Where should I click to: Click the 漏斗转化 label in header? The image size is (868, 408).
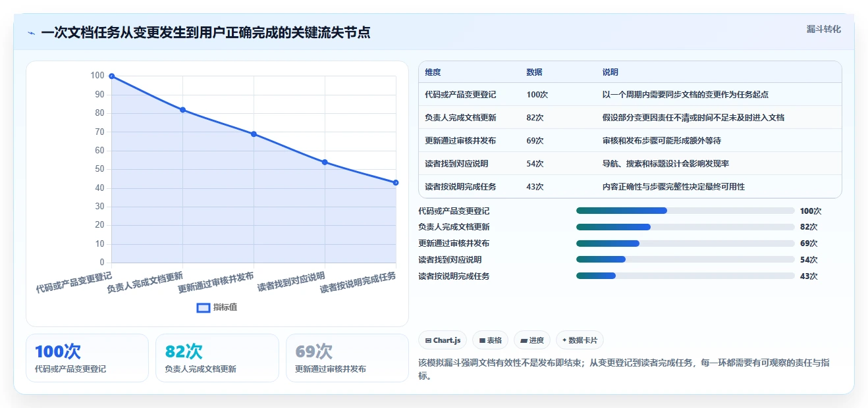[823, 30]
